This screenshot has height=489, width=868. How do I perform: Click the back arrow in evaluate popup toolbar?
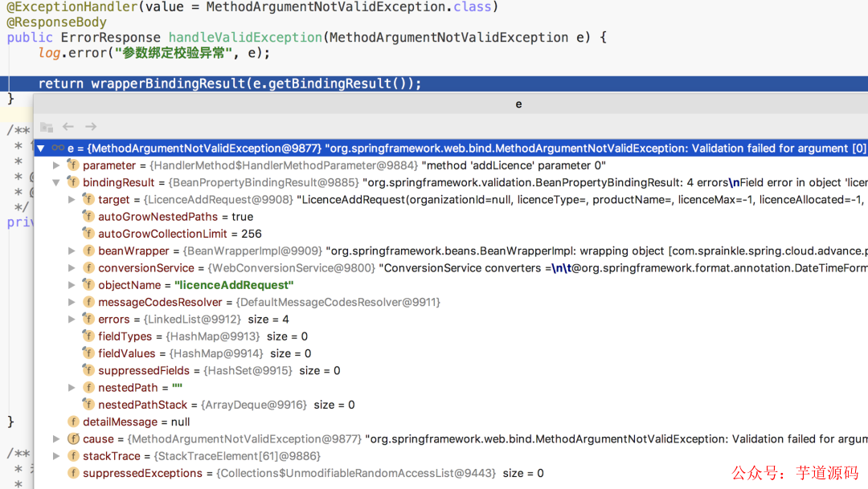(68, 127)
